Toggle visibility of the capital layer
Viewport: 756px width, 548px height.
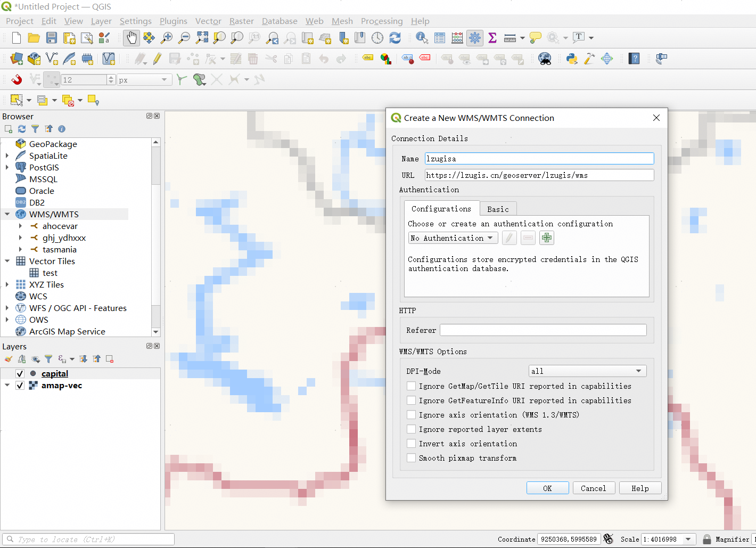click(x=20, y=374)
